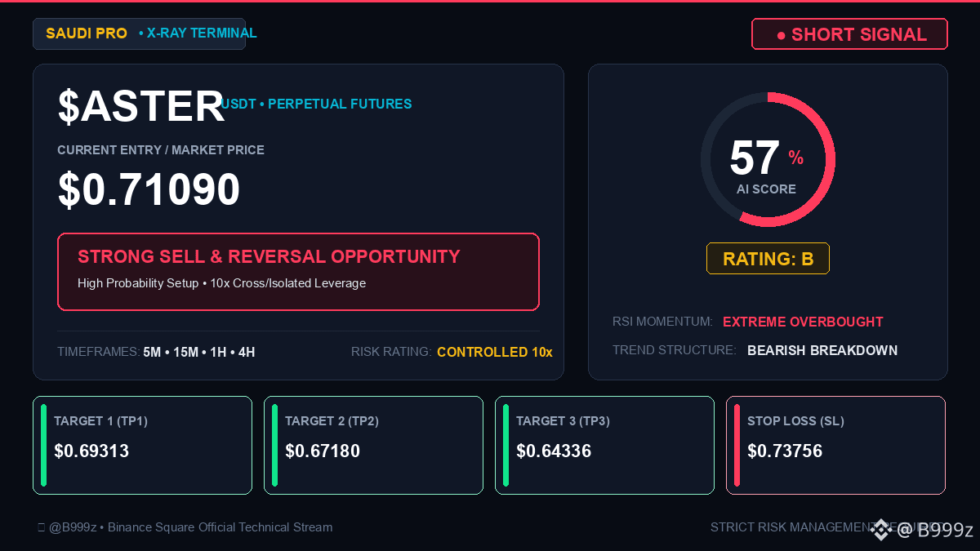This screenshot has width=980, height=551.
Task: Select the $0.71090 market price
Action: tap(149, 189)
